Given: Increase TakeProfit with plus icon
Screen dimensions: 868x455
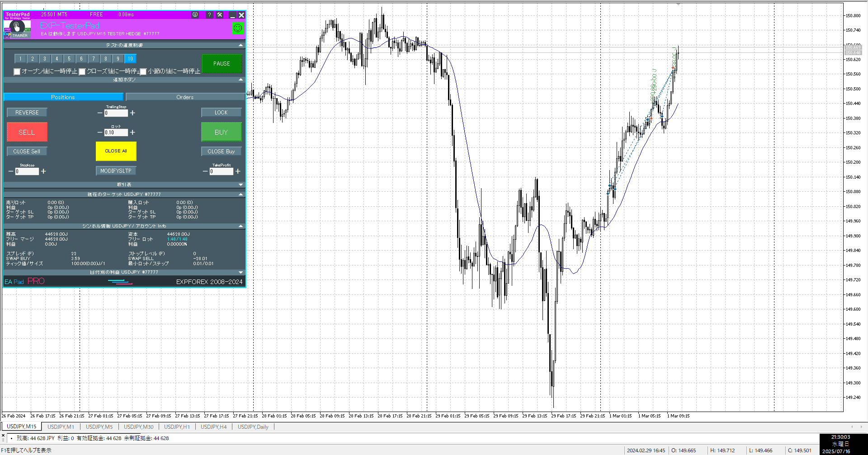Looking at the screenshot, I should tap(238, 171).
